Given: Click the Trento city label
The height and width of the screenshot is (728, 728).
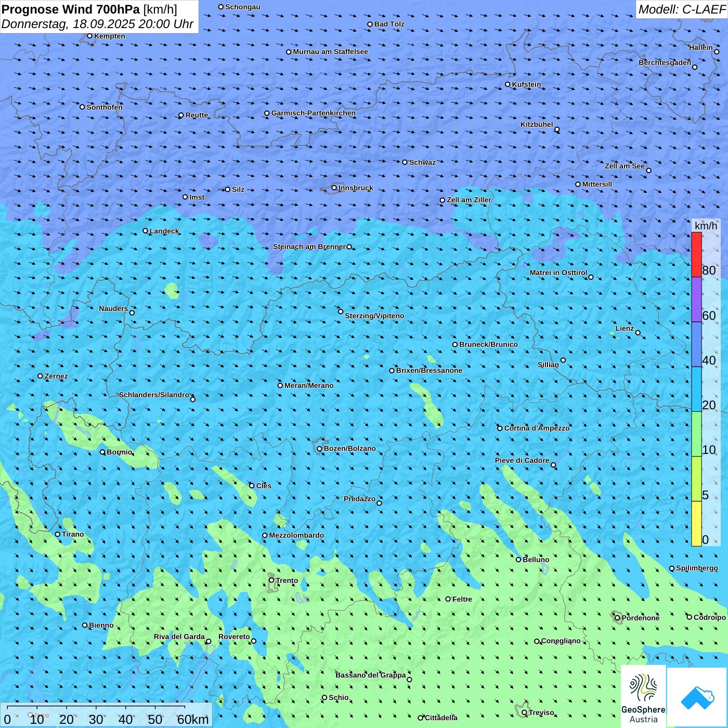Looking at the screenshot, I should (x=287, y=580).
